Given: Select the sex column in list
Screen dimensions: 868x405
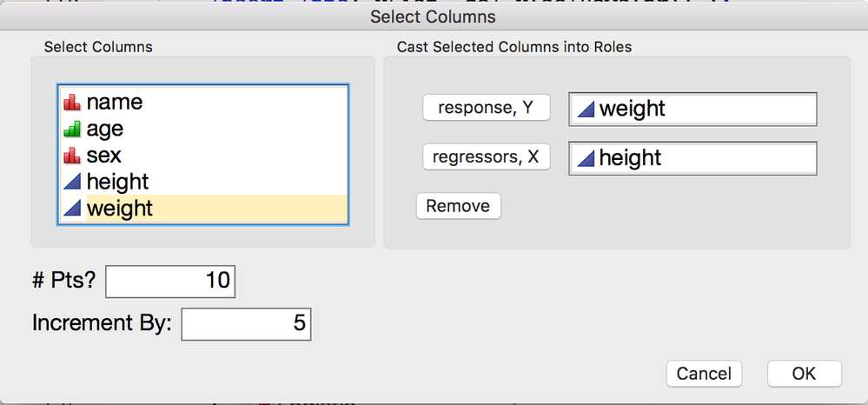Looking at the screenshot, I should coord(202,155).
